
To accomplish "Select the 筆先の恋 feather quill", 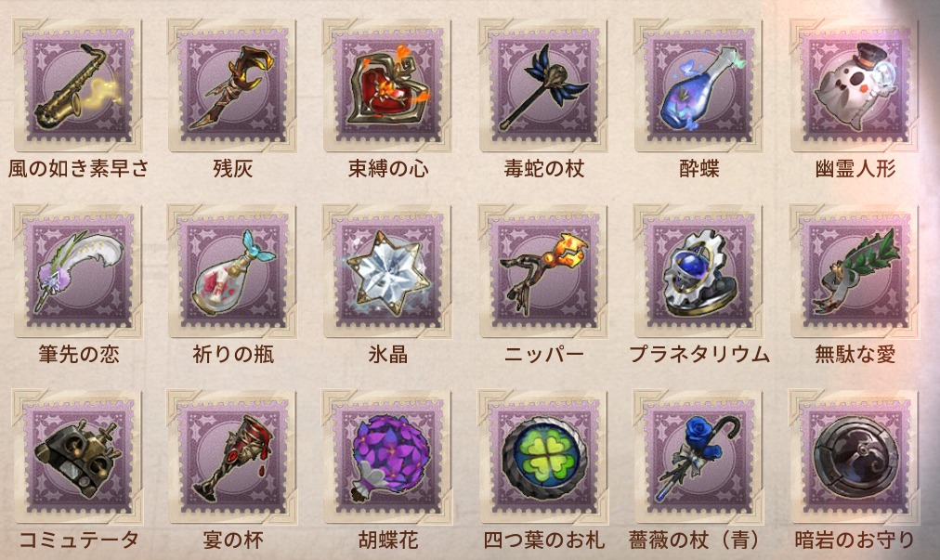I will [x=78, y=271].
